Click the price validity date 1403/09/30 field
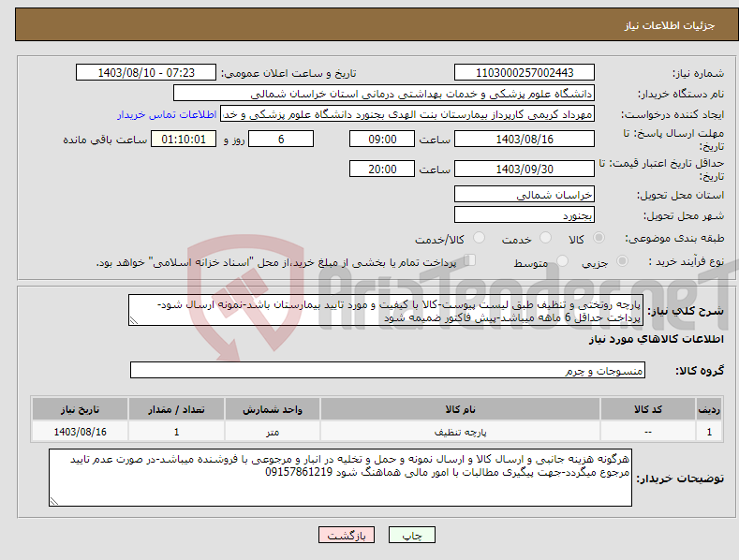The height and width of the screenshot is (560, 739). (525, 169)
